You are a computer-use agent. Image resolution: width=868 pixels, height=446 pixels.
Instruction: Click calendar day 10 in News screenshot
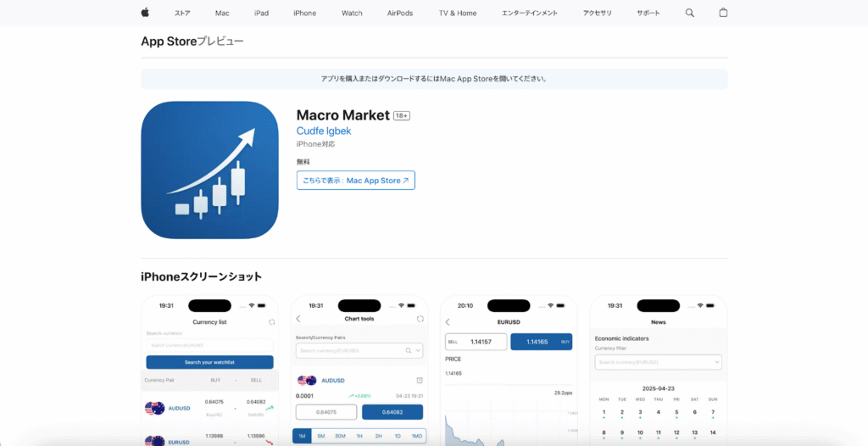(640, 432)
